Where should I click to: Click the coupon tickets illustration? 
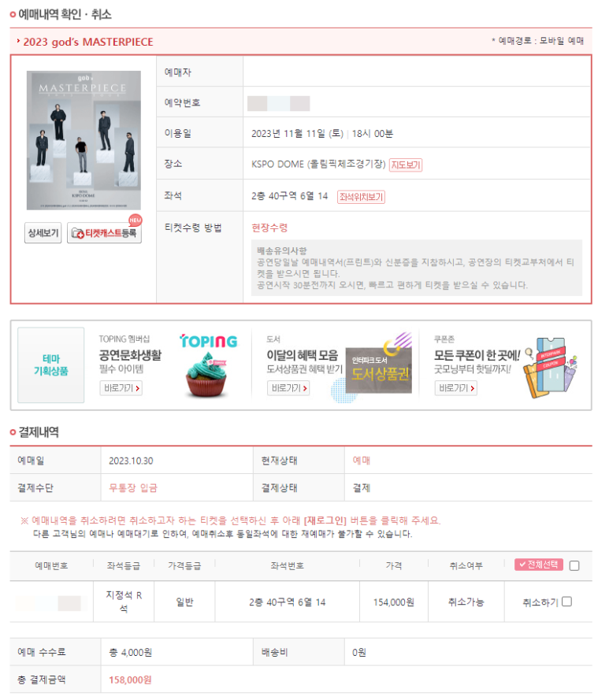coord(549,368)
